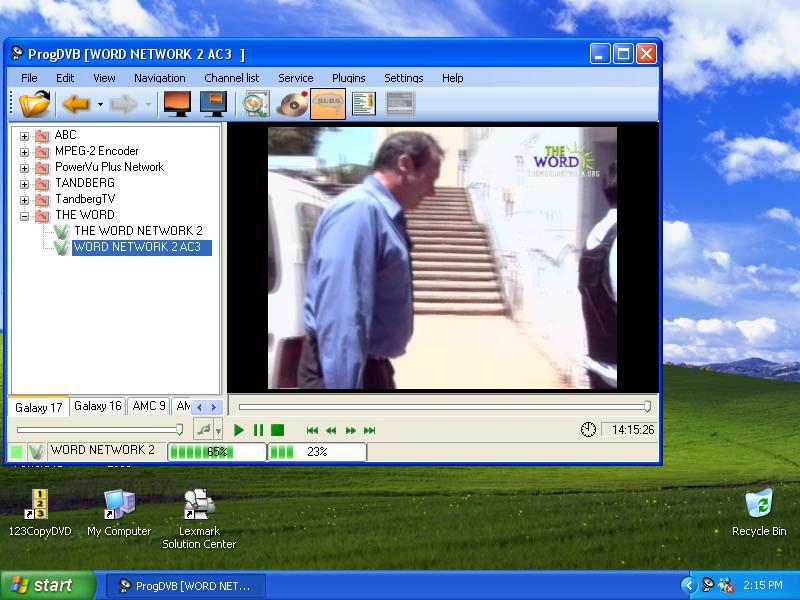800x600 pixels.
Task: Select WORD NETWORK 2 AC3 channel
Action: [x=141, y=247]
